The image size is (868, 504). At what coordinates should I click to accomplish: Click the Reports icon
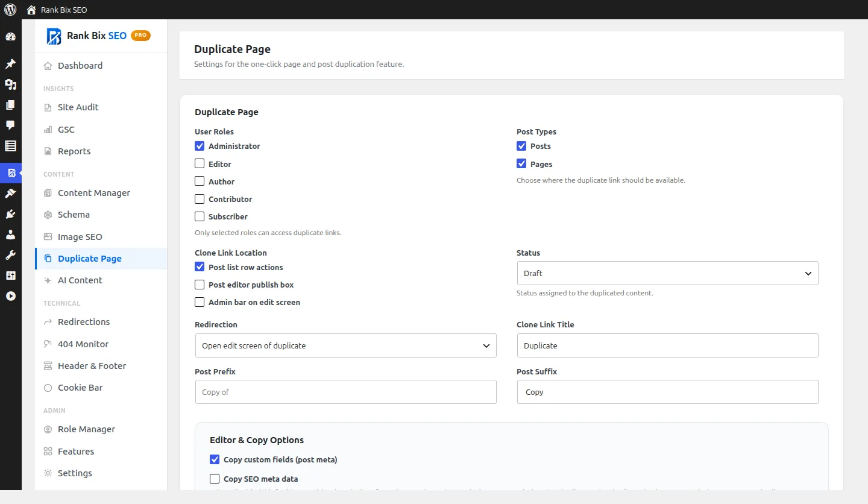click(48, 151)
